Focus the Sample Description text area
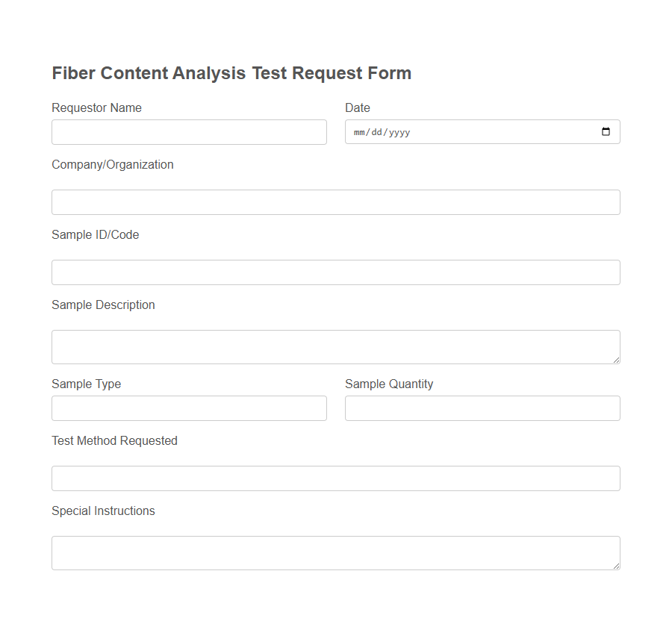Image resolution: width=672 pixels, height=618 pixels. click(x=335, y=346)
